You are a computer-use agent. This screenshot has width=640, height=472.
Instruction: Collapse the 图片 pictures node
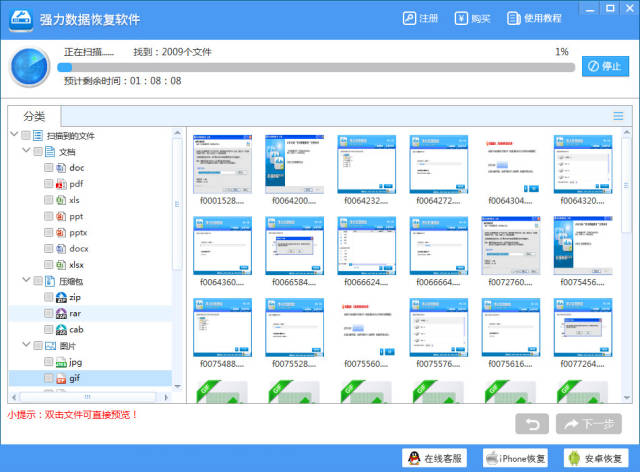click(x=26, y=344)
